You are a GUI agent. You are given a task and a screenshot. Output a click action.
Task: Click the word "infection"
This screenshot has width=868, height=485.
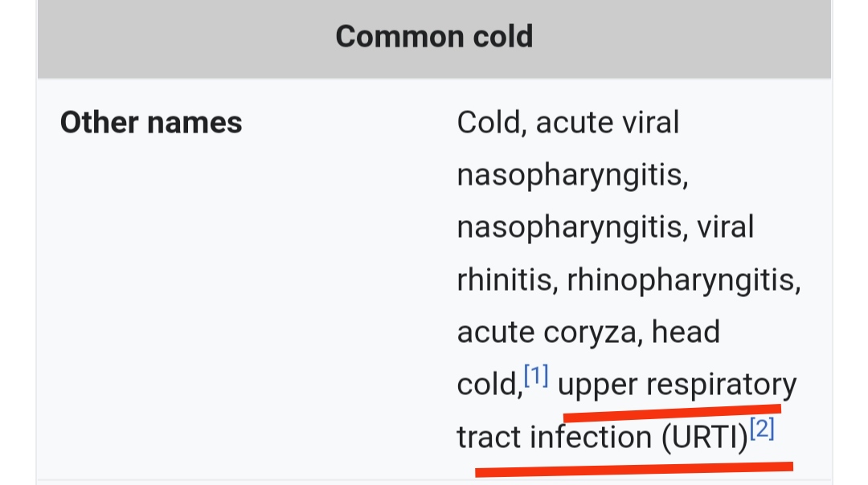pyautogui.click(x=592, y=438)
